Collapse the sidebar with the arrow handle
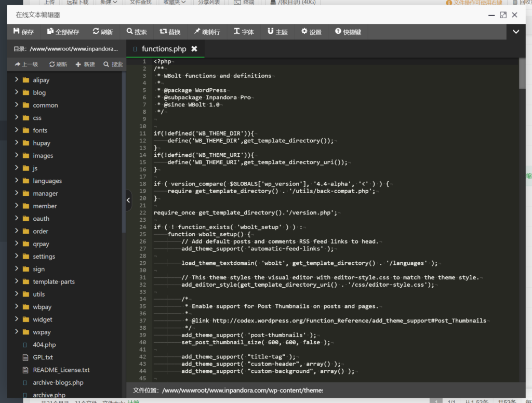Image resolution: width=532 pixels, height=403 pixels. tap(129, 200)
